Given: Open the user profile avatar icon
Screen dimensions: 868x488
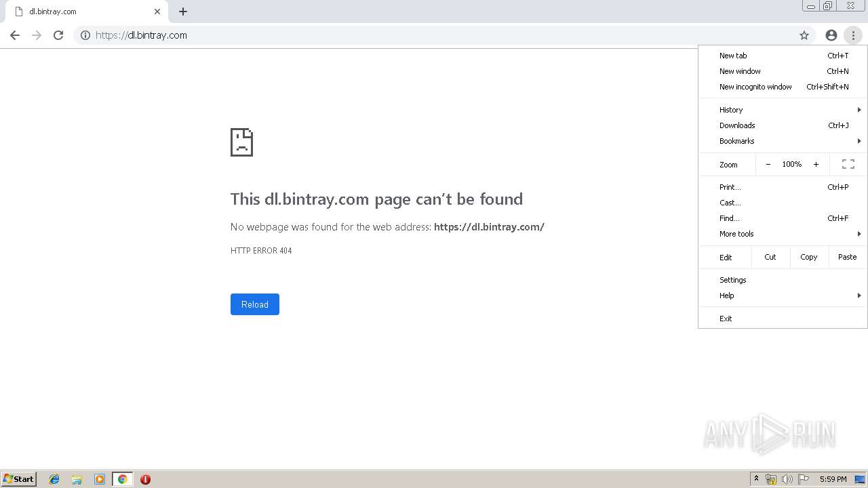Looking at the screenshot, I should 831,35.
